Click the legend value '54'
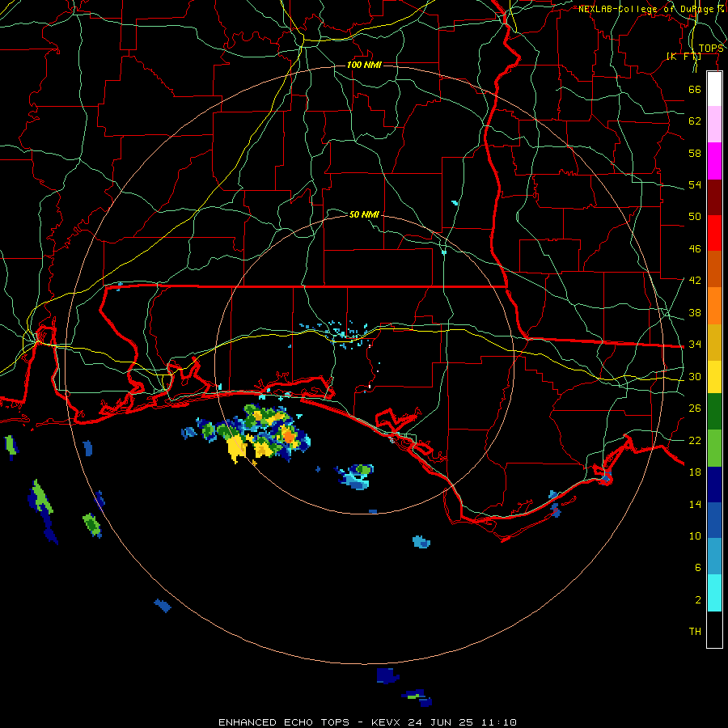 coord(695,184)
